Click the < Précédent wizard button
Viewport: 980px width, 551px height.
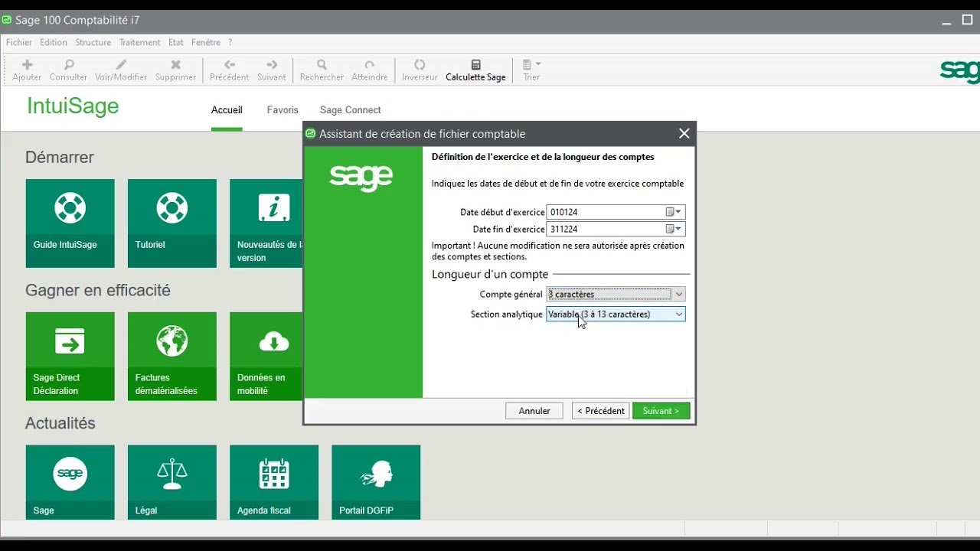[601, 411]
